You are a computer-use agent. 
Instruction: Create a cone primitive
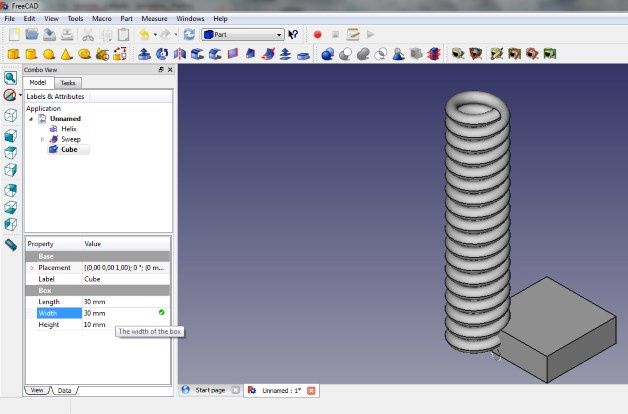(x=66, y=54)
